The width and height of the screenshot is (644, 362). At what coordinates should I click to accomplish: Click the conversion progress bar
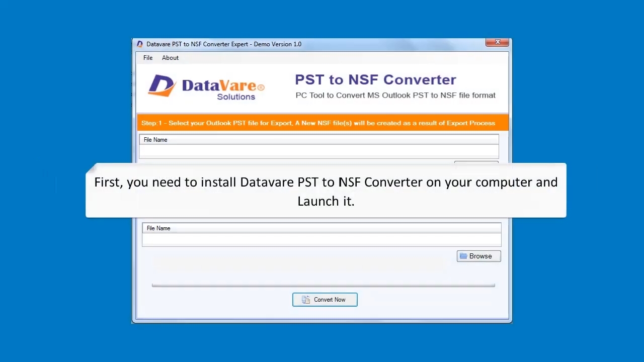coord(323,286)
